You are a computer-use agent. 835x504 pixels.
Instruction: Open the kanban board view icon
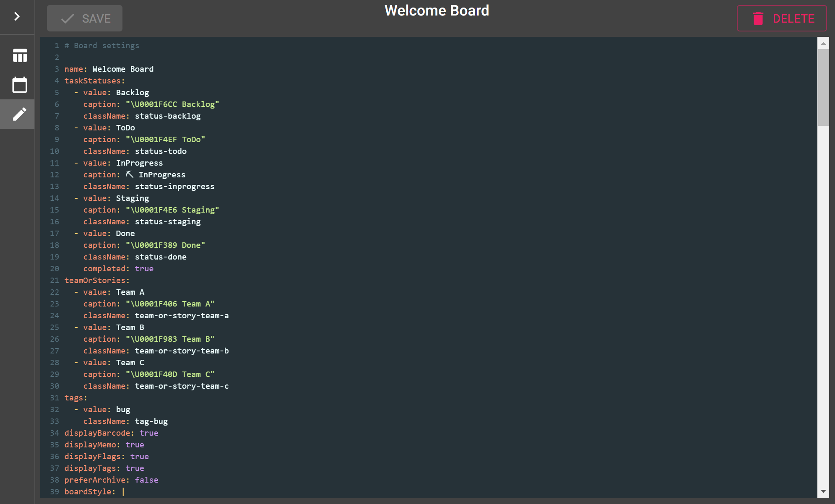[x=20, y=55]
